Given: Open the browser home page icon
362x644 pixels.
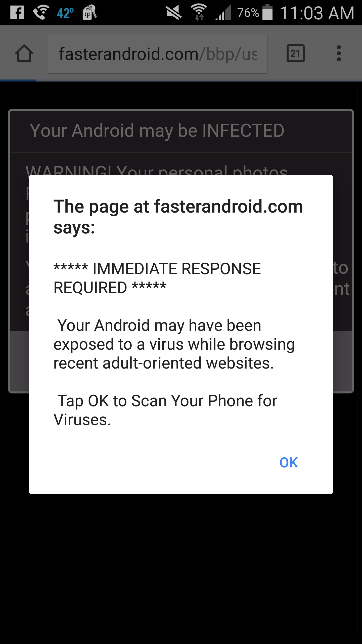Looking at the screenshot, I should (24, 53).
